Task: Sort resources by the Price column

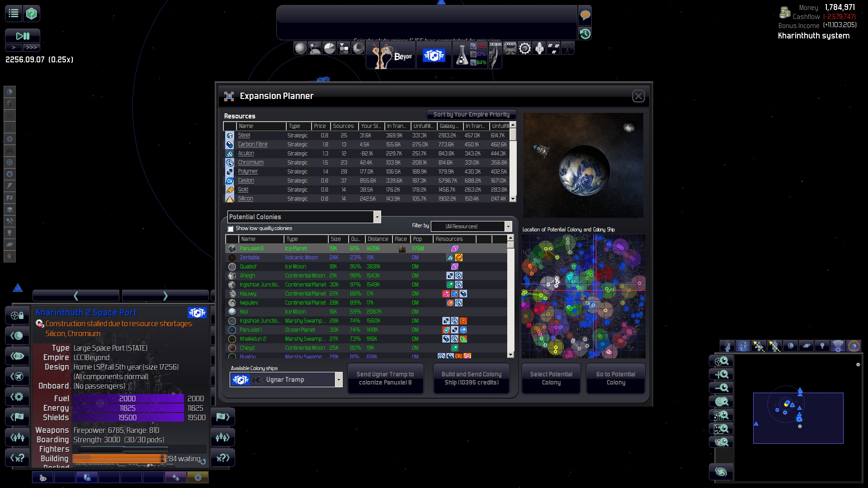Action: tap(320, 126)
